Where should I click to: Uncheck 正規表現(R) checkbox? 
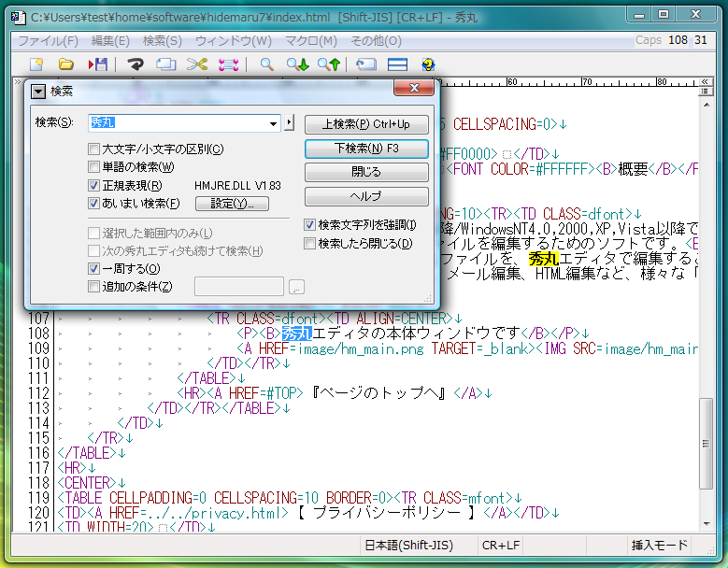[93, 186]
